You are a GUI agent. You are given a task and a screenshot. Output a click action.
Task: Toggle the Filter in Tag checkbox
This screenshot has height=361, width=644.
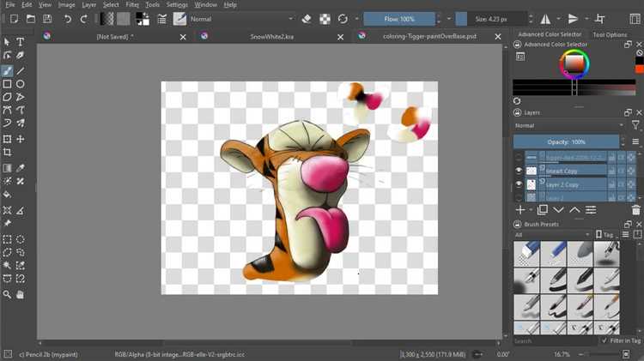click(x=605, y=340)
